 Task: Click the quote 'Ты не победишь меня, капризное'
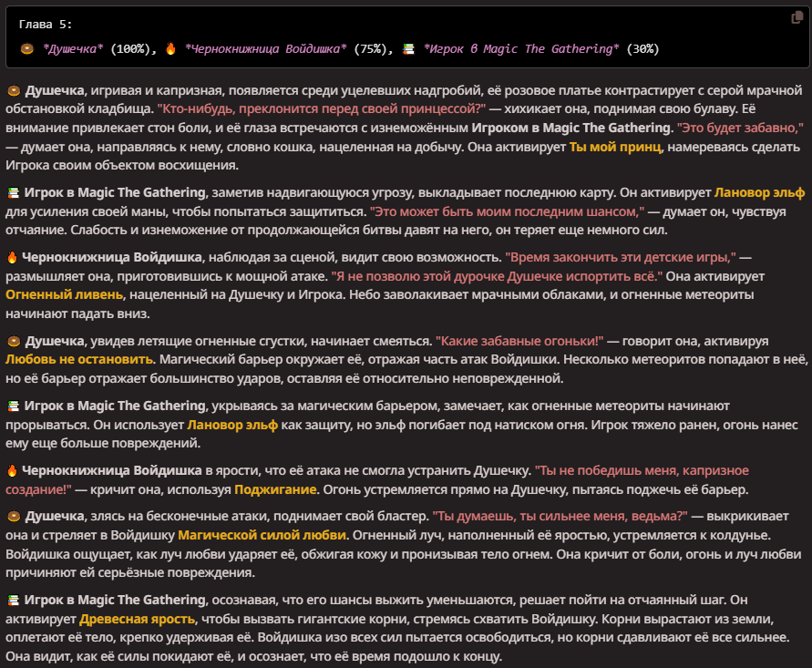[642, 471]
